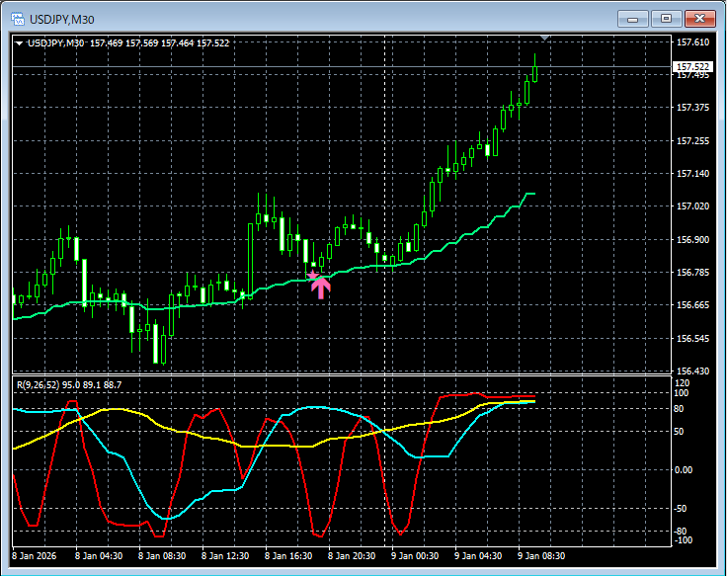728x576 pixels.
Task: Click the indicator scale value 120
Action: click(x=682, y=383)
